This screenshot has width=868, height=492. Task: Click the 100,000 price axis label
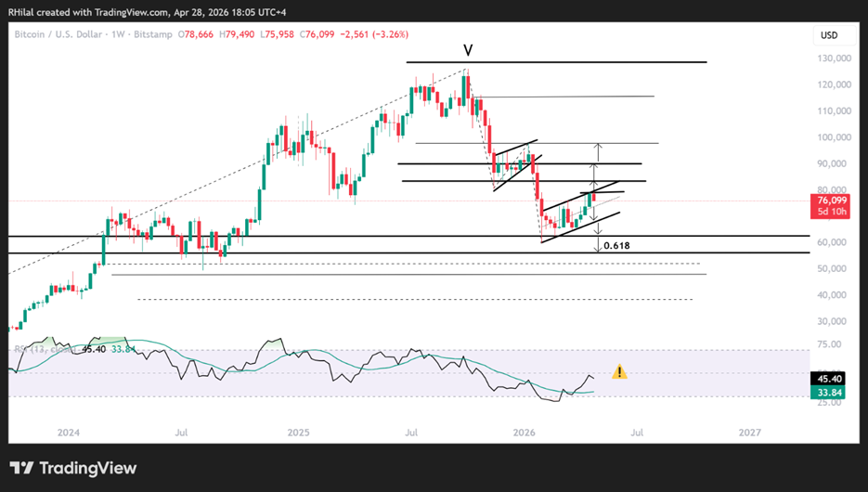pyautogui.click(x=834, y=137)
